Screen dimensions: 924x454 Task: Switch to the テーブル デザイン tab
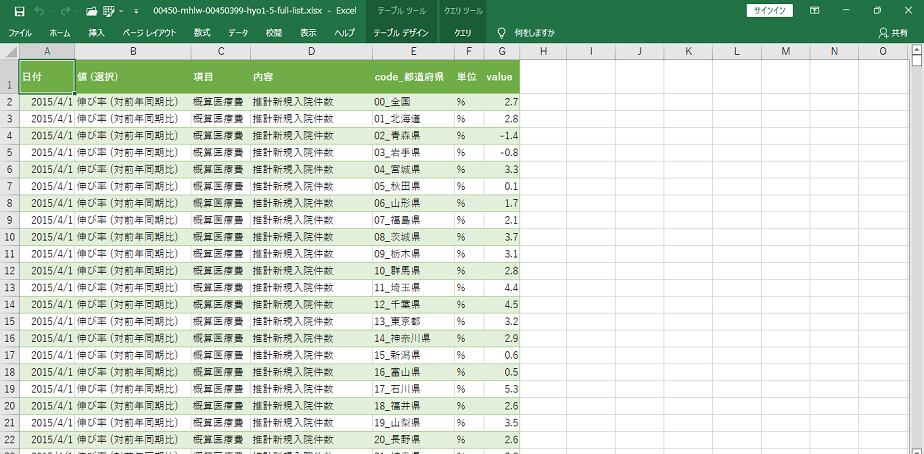(400, 33)
